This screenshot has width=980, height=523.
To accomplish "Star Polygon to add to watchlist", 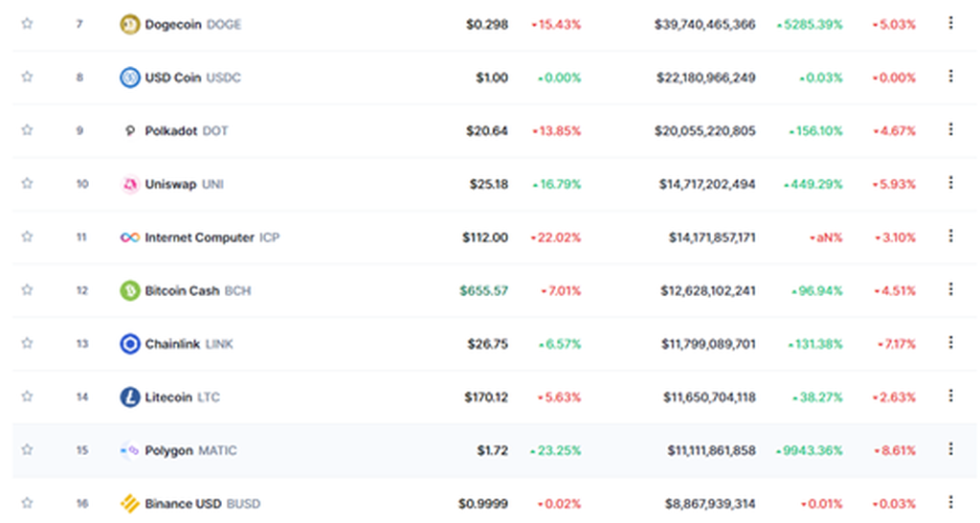I will point(27,449).
